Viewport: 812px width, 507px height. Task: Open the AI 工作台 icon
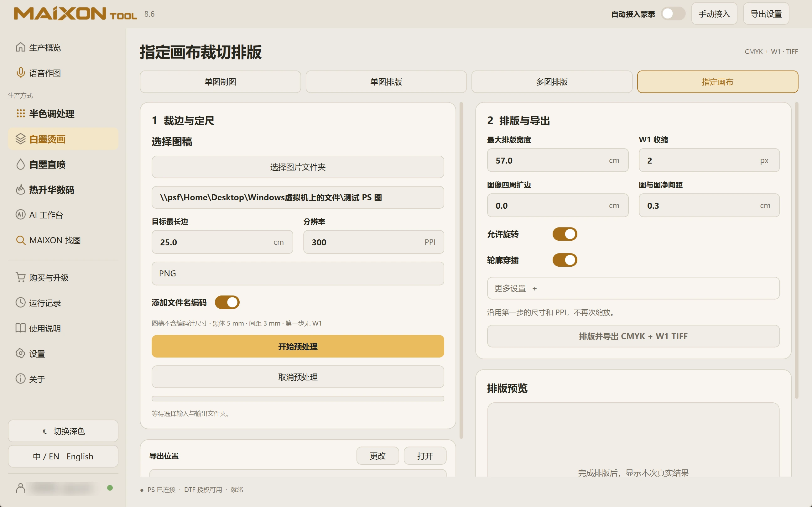pos(20,215)
